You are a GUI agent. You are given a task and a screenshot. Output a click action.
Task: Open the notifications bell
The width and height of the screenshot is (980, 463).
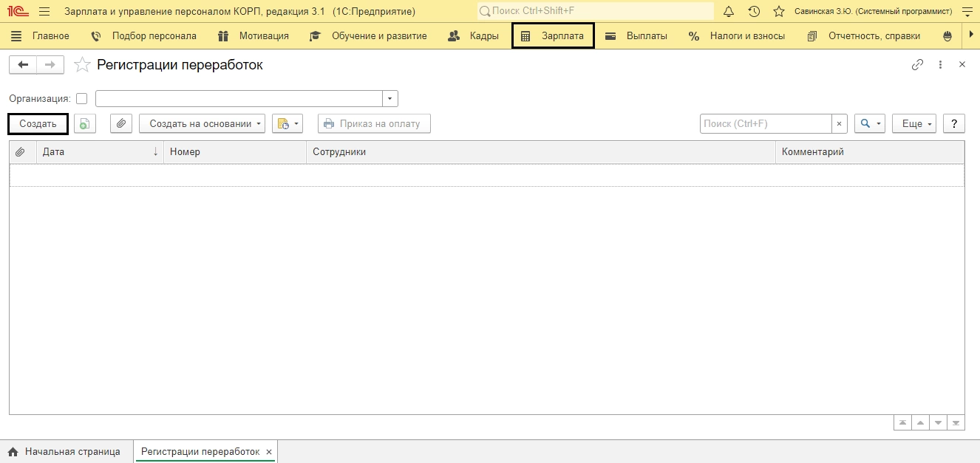729,11
